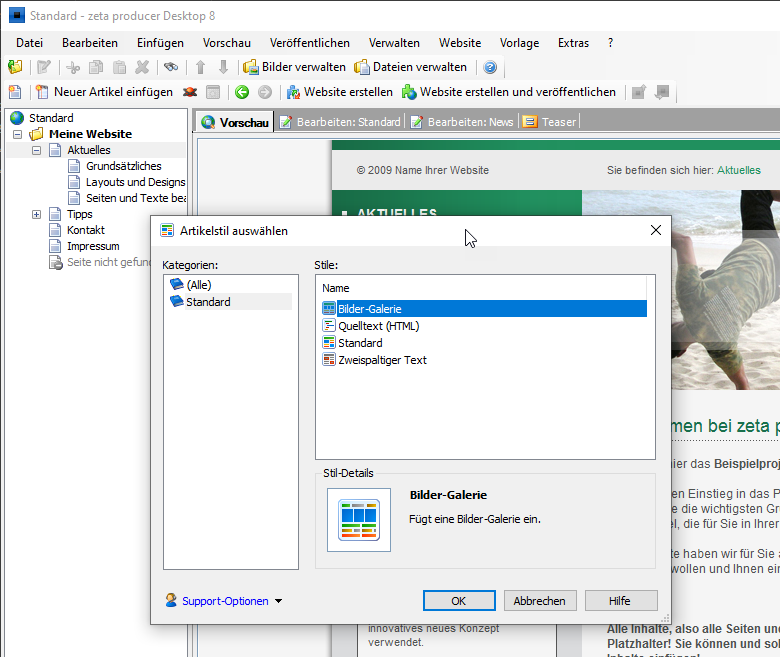Open Dateien verwalten from the toolbar
This screenshot has height=657, width=780.
click(410, 67)
